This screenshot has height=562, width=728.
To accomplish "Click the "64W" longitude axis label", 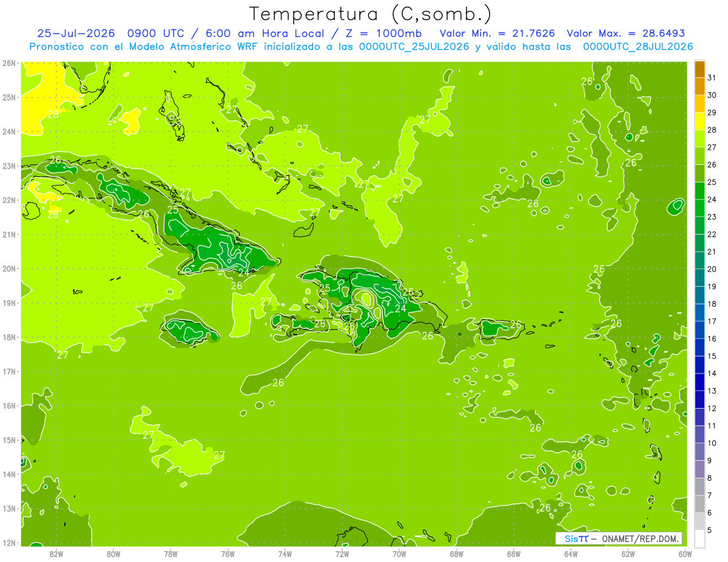I will [570, 554].
